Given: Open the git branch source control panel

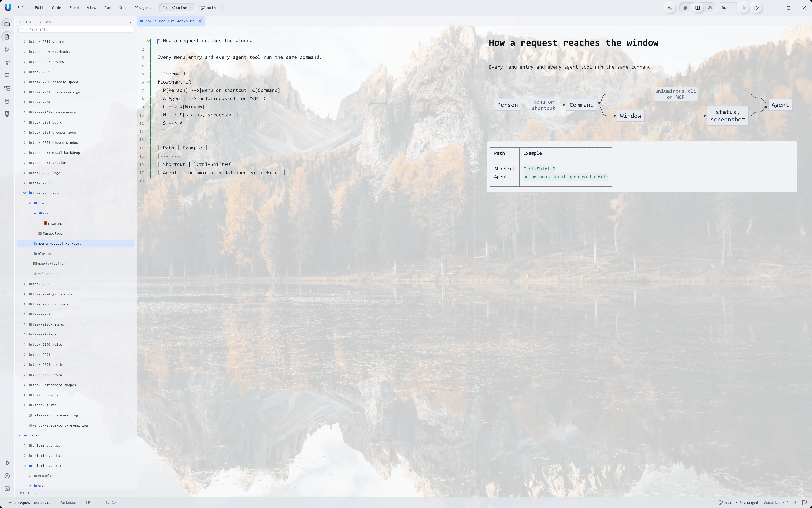Looking at the screenshot, I should pyautogui.click(x=7, y=50).
